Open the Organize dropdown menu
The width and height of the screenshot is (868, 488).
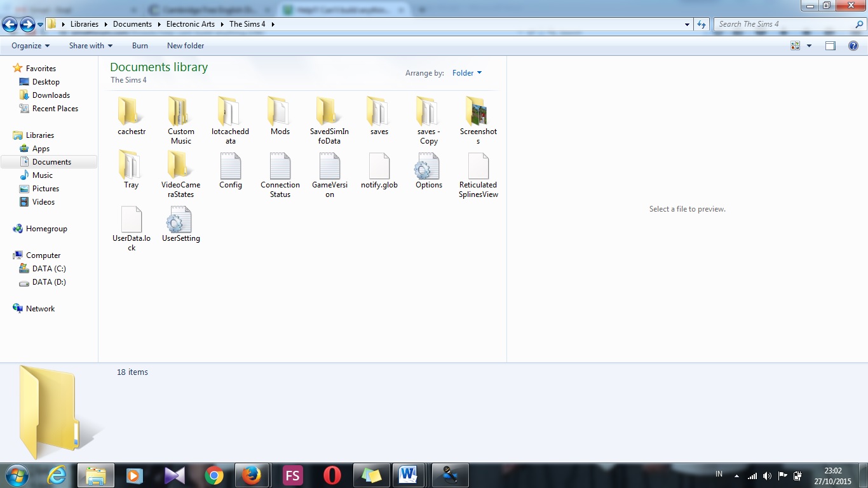point(31,46)
